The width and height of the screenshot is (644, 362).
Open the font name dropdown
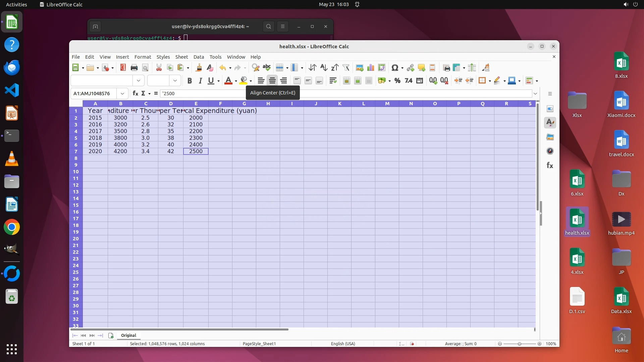coord(138,80)
